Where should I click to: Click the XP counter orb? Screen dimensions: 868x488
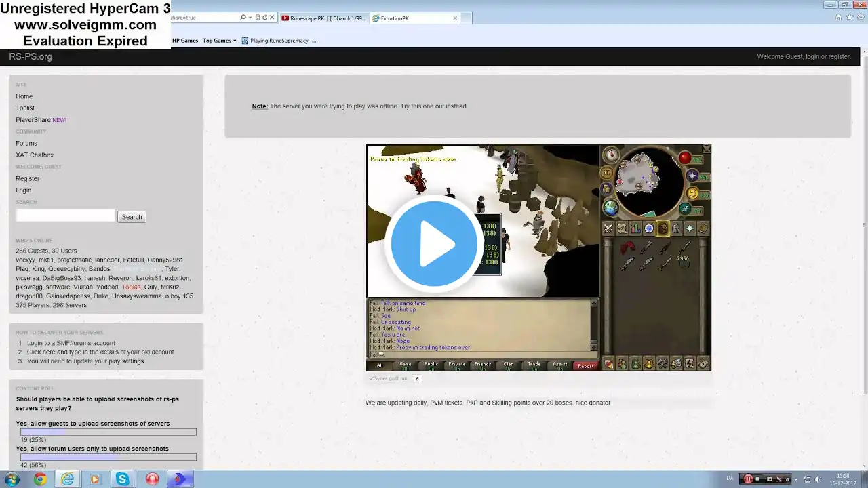606,173
